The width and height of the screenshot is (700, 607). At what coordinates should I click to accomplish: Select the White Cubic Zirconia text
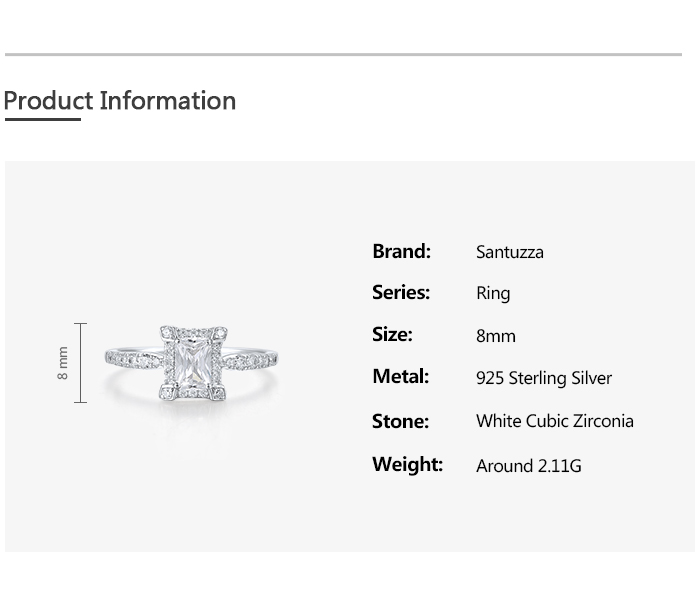(x=555, y=421)
